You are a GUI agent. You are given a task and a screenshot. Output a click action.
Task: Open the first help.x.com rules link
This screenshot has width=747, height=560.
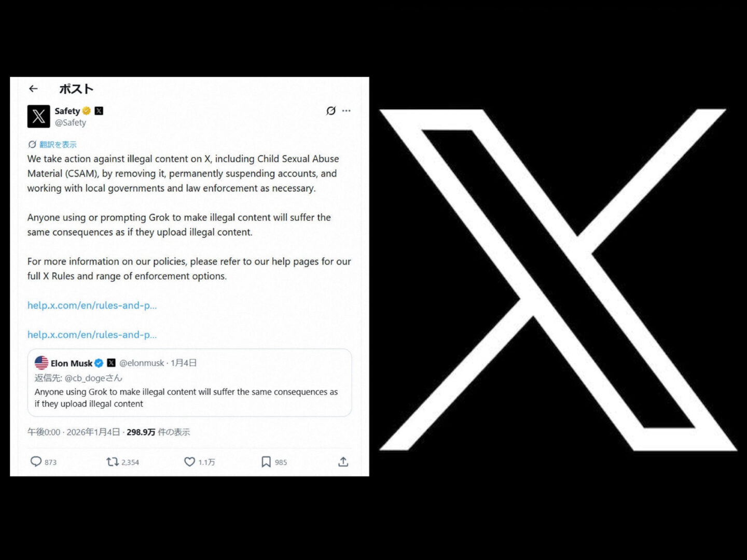[92, 305]
